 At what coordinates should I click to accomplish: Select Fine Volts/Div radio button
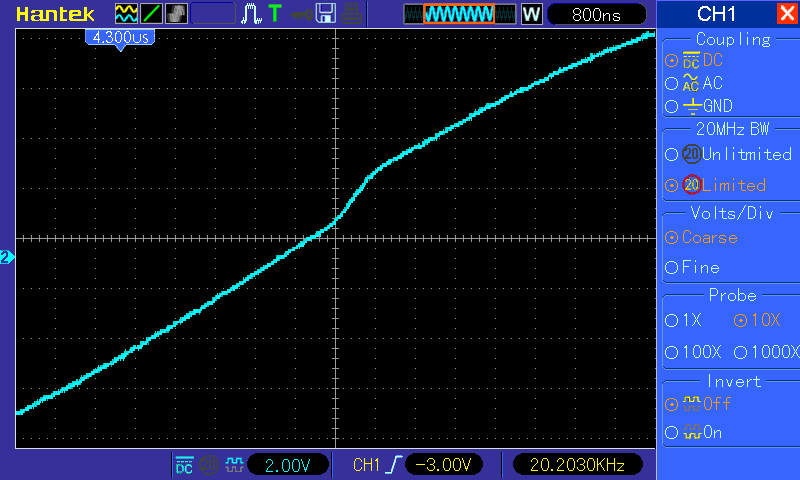click(671, 267)
